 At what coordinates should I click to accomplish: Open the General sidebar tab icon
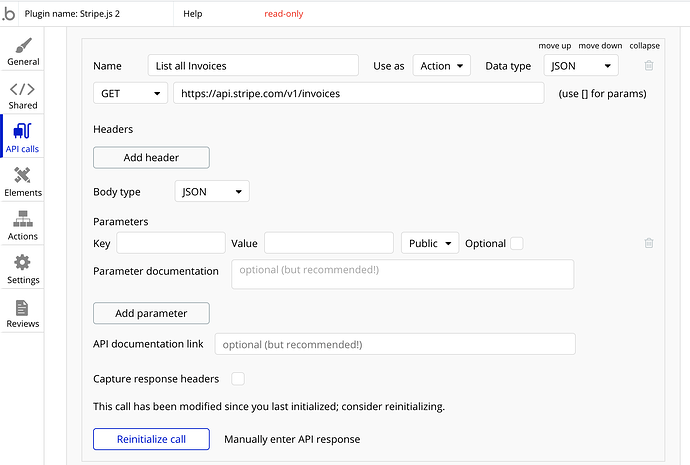(x=23, y=46)
